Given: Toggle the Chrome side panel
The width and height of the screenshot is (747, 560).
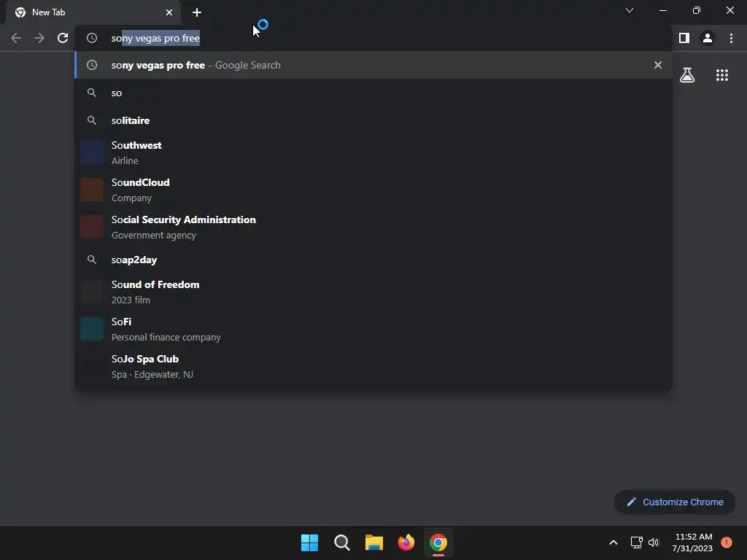Looking at the screenshot, I should [684, 38].
